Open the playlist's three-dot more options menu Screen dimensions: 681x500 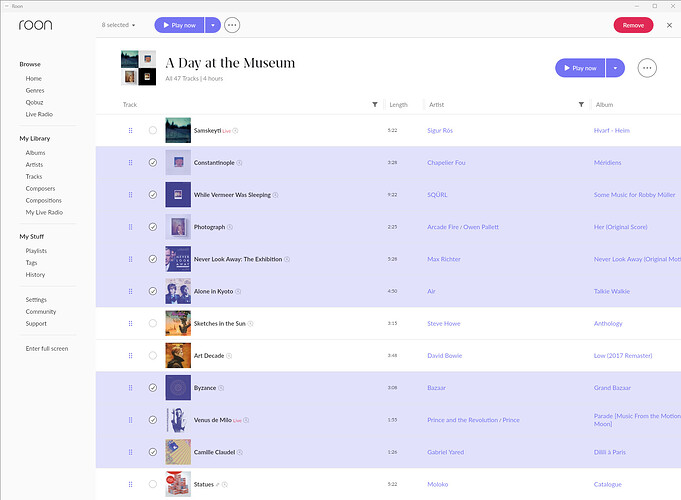(647, 68)
